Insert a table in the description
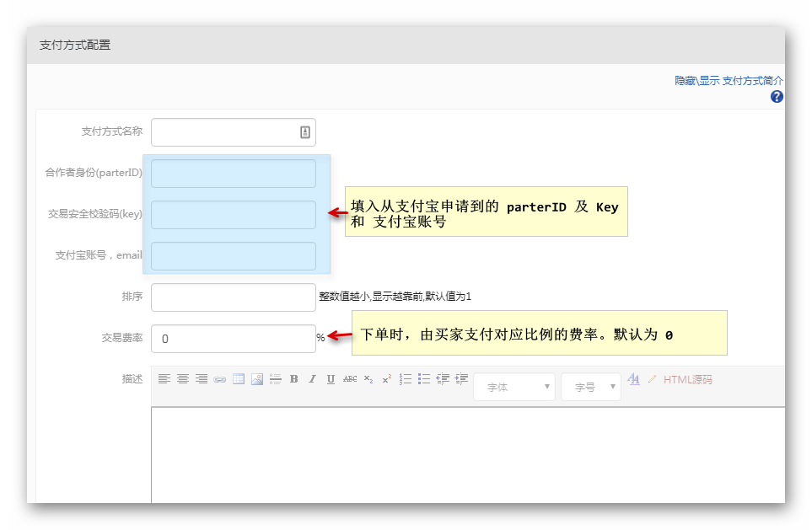 coord(239,379)
